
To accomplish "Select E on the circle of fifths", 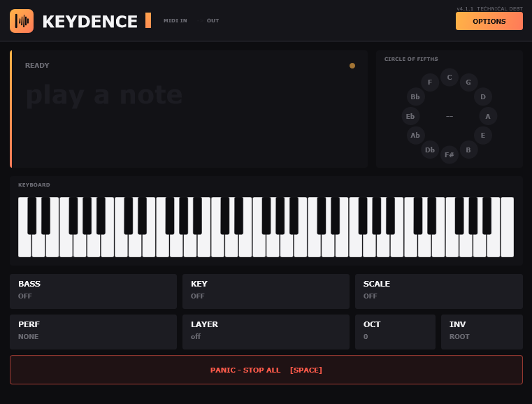I will click(x=483, y=136).
